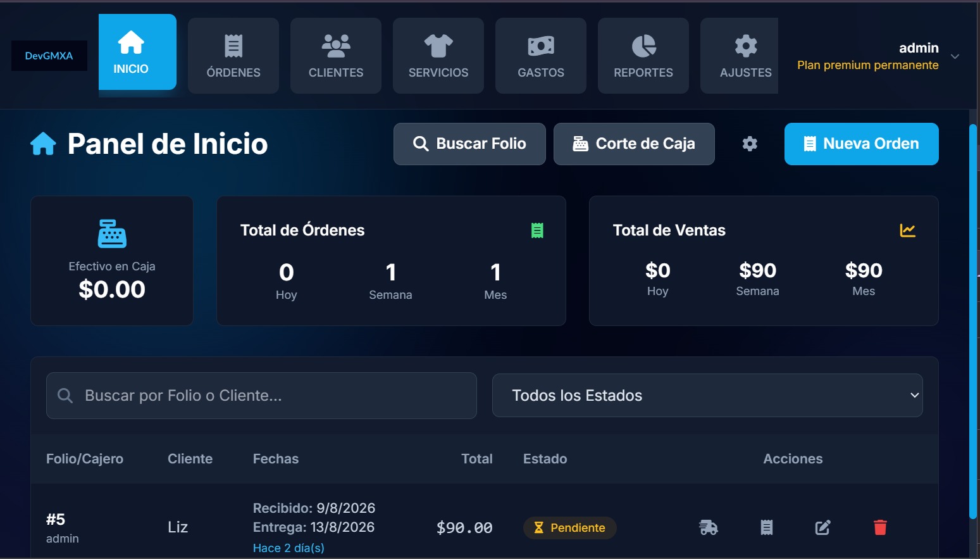Click the cash register icon in Efectivo en Caja
This screenshot has height=559, width=980.
(x=112, y=234)
